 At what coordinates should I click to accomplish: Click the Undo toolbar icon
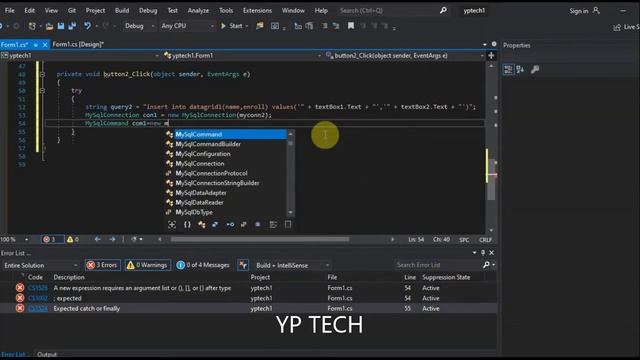87,26
